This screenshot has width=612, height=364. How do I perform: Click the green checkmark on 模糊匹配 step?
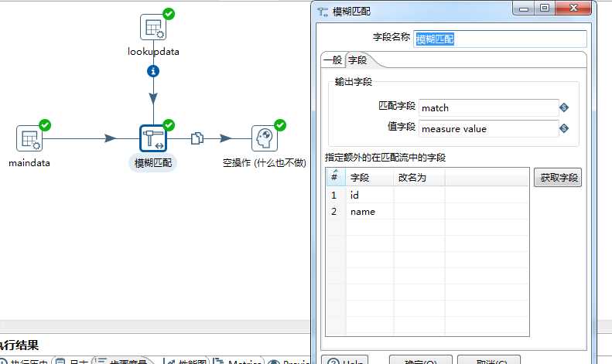169,125
